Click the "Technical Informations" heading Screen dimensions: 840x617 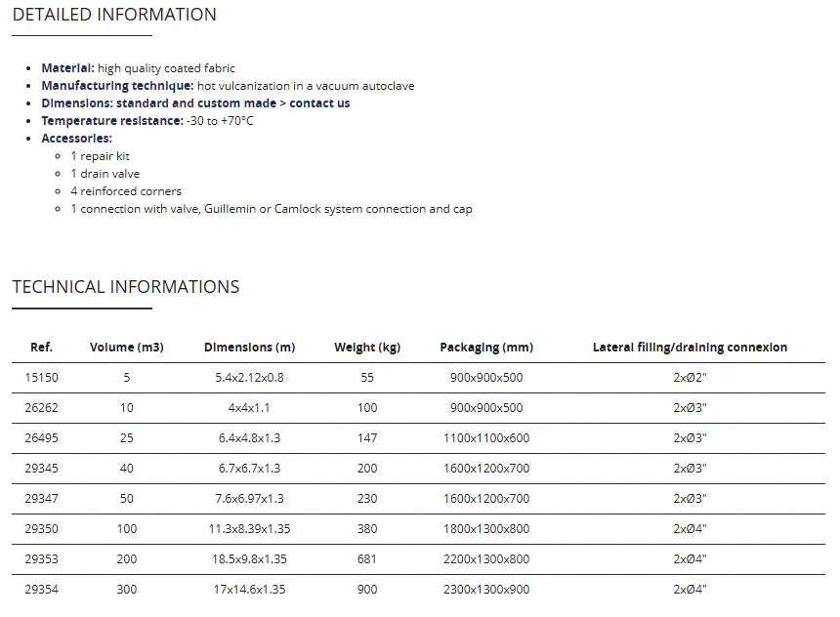click(126, 287)
